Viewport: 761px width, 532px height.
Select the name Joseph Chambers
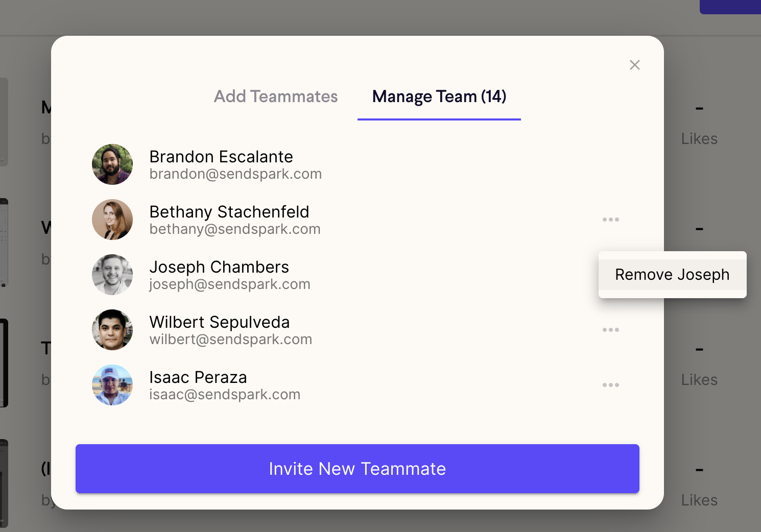[219, 267]
